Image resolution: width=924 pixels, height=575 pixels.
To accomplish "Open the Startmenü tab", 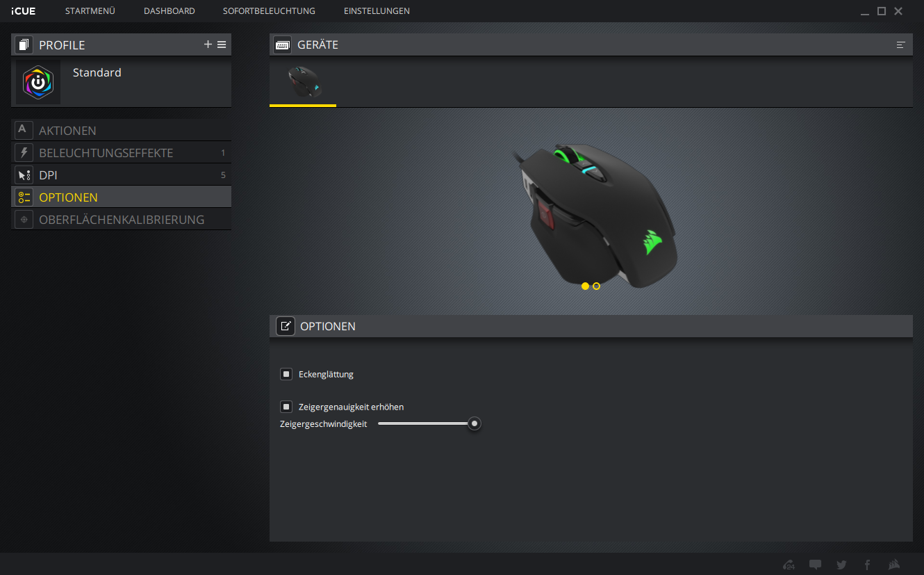I will (90, 11).
